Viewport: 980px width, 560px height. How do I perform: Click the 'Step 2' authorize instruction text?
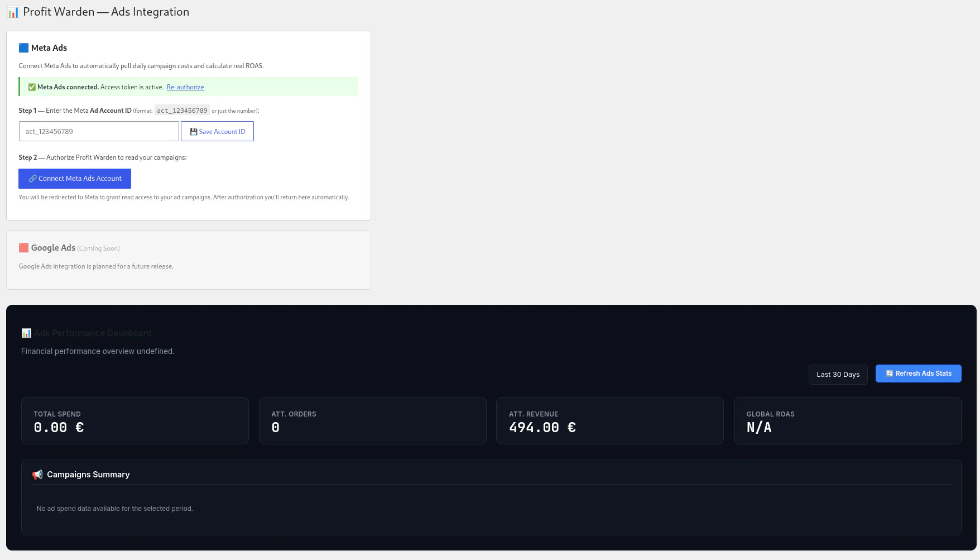pos(103,157)
